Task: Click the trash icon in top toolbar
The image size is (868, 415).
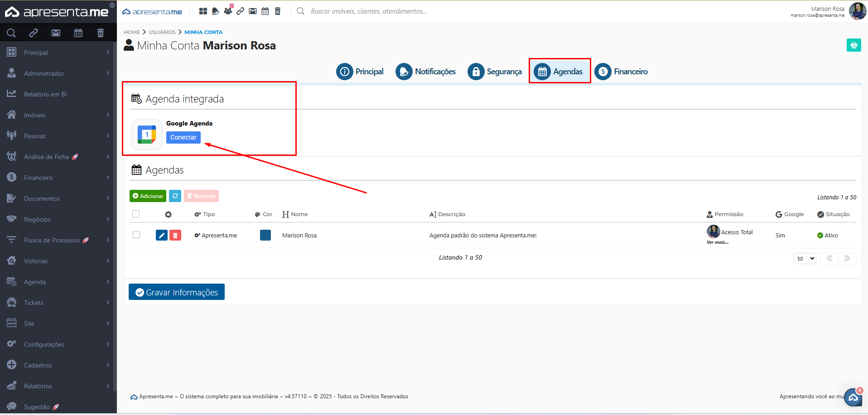Action: click(x=278, y=11)
